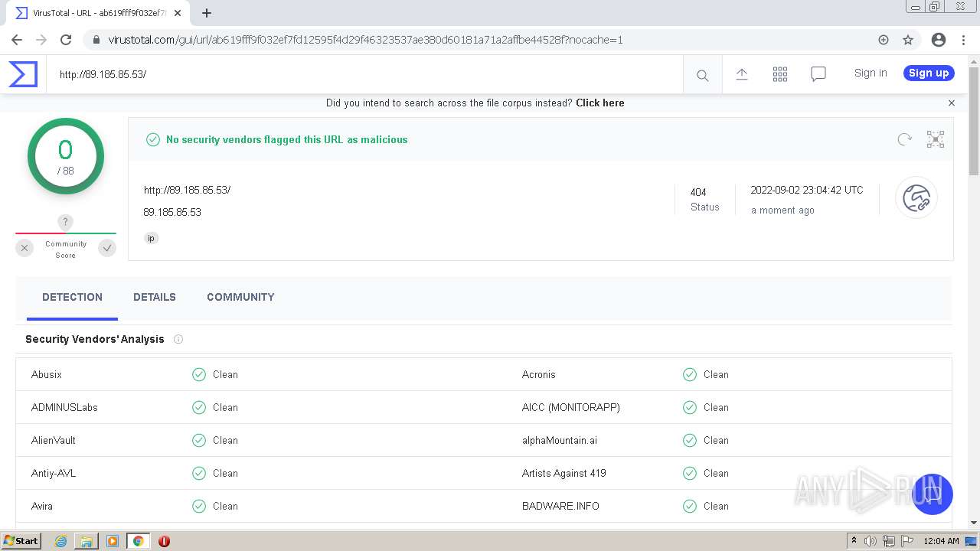This screenshot has height=551, width=980.
Task: Open a new browser tab
Action: (207, 13)
